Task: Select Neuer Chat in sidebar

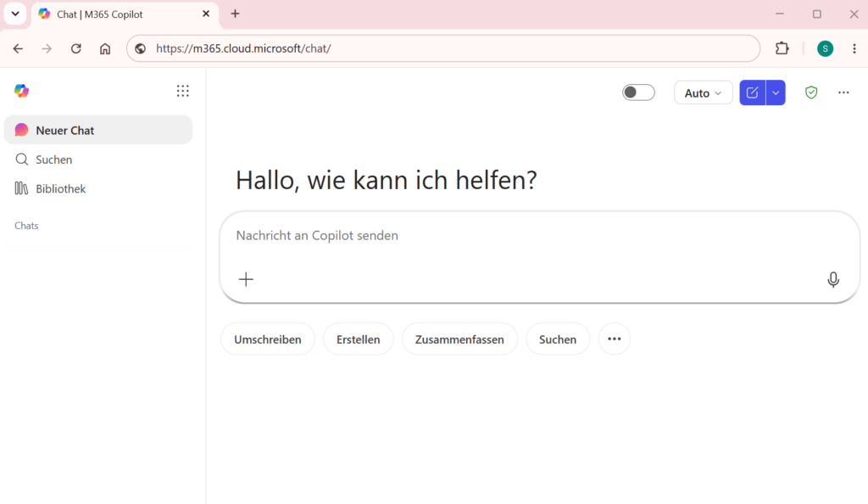Action: coord(98,130)
